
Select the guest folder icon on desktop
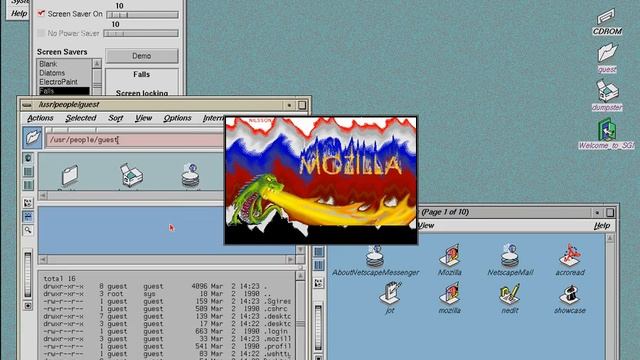pyautogui.click(x=607, y=53)
